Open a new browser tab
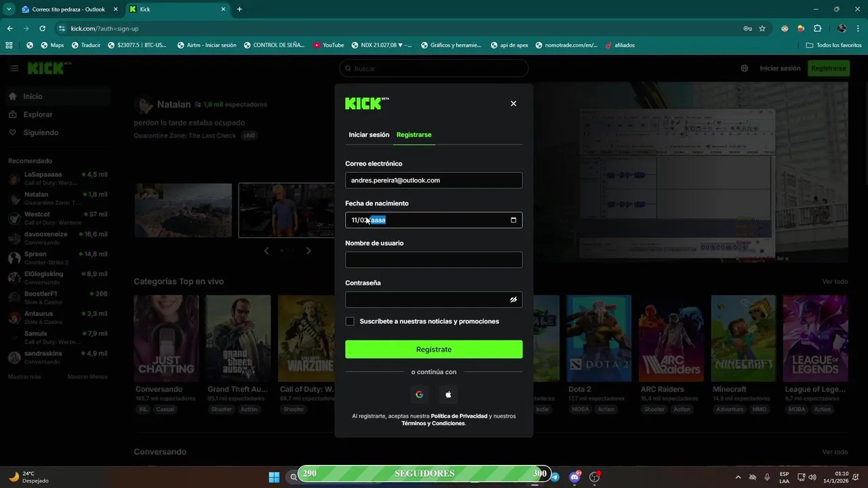This screenshot has width=868, height=488. pyautogui.click(x=239, y=9)
